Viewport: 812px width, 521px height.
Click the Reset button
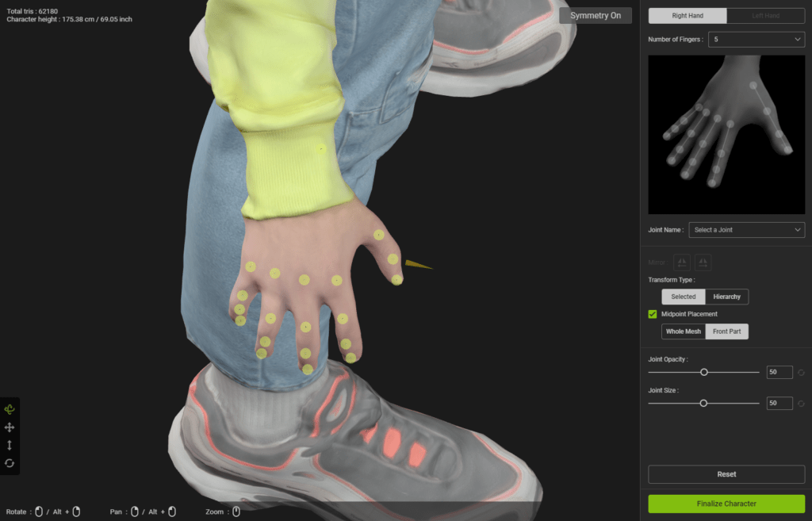click(726, 474)
